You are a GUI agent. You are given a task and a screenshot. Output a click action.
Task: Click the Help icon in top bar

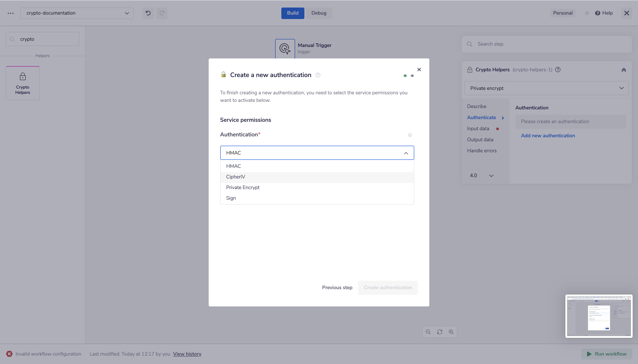[x=604, y=13]
